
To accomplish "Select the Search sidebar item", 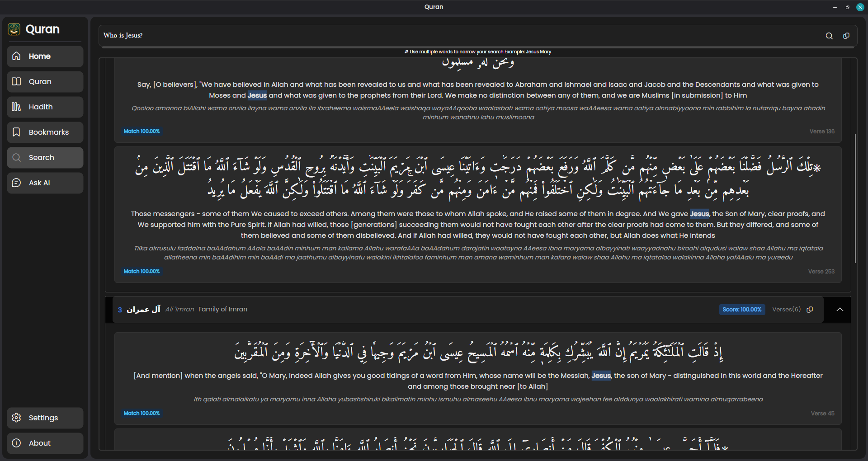I will tap(45, 158).
